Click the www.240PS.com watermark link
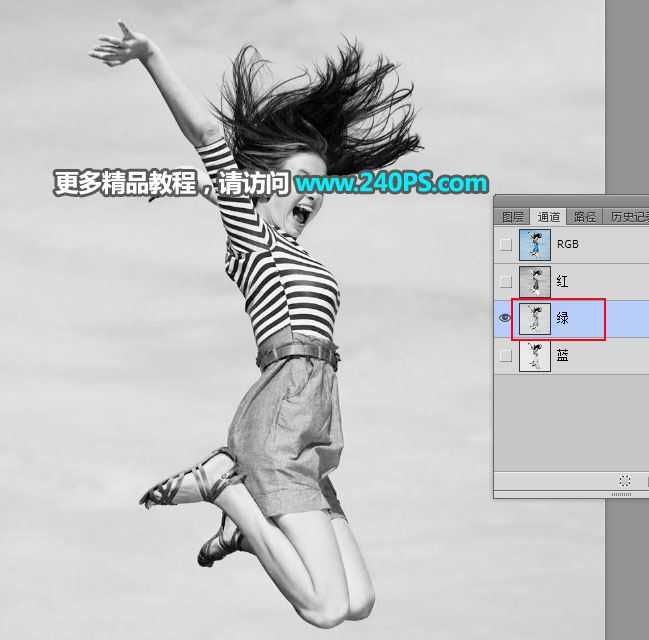The height and width of the screenshot is (640, 649). 391,183
